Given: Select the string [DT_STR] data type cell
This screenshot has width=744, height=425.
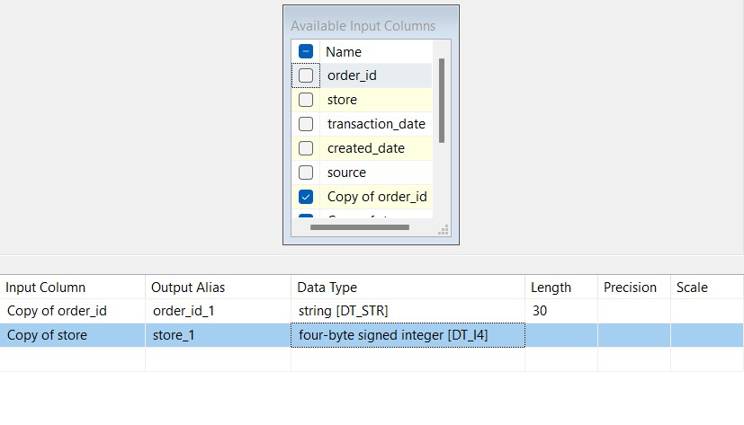Looking at the screenshot, I should point(407,311).
